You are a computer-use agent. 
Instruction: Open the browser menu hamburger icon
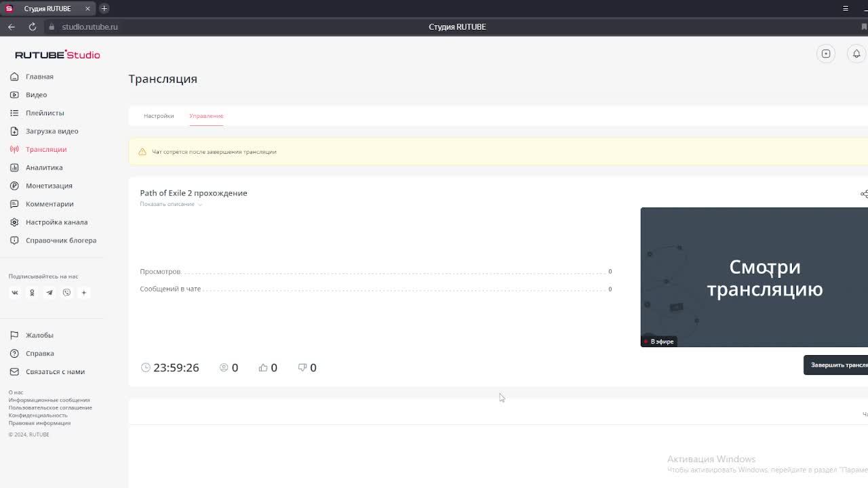point(846,9)
